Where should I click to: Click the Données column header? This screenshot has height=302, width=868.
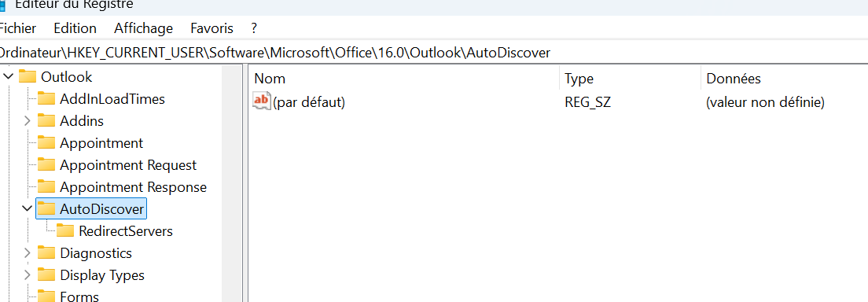785,79
